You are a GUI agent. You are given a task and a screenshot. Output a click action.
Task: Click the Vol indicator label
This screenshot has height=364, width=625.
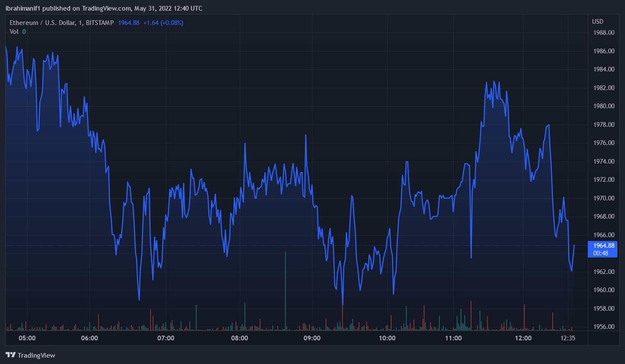pos(14,32)
